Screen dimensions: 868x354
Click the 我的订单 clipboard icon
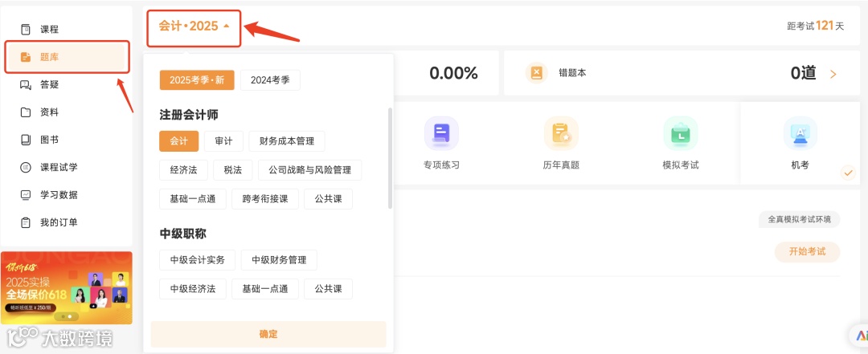point(26,222)
